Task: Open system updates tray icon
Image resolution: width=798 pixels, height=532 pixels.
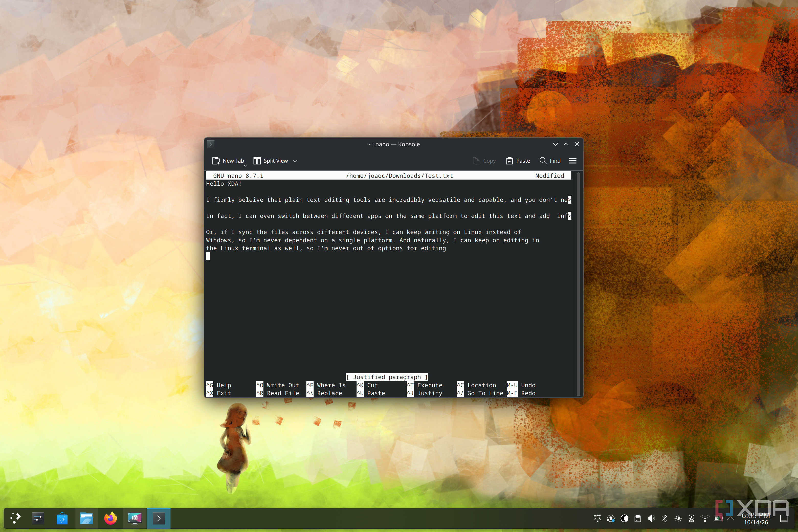Action: (611, 518)
